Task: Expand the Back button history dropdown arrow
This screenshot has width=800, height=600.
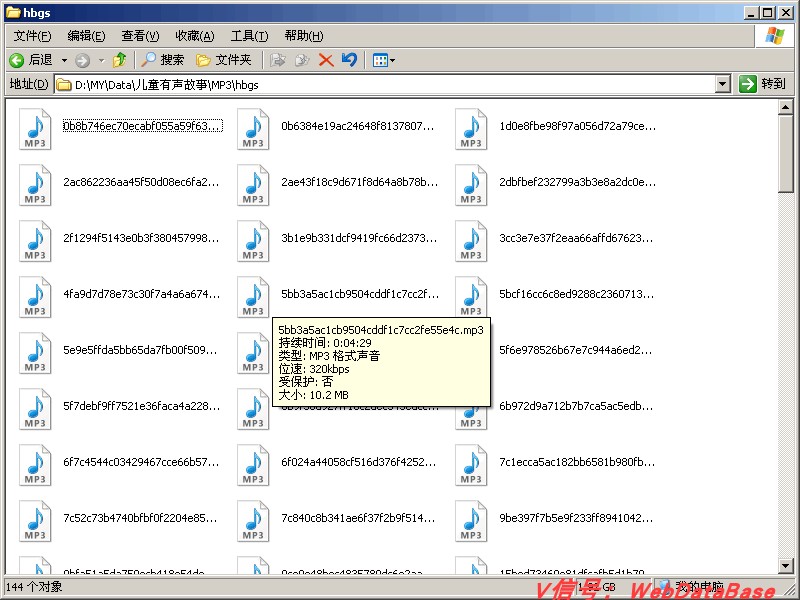Action: tap(64, 60)
